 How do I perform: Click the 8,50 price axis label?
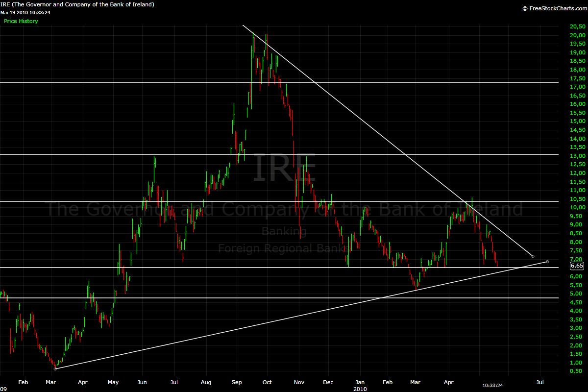tap(577, 233)
